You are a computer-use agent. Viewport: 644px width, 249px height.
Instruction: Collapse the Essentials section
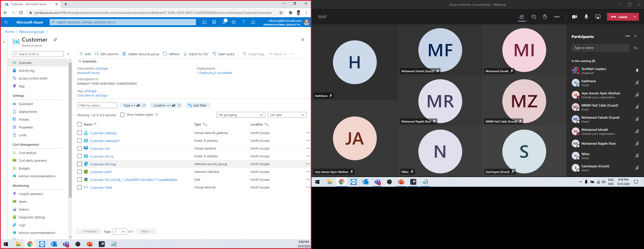(x=80, y=62)
